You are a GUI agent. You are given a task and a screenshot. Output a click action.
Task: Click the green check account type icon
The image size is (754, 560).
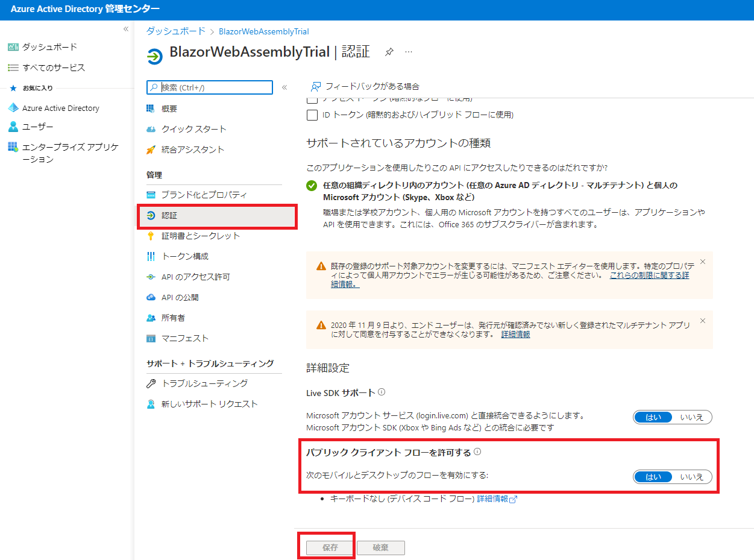(x=312, y=186)
